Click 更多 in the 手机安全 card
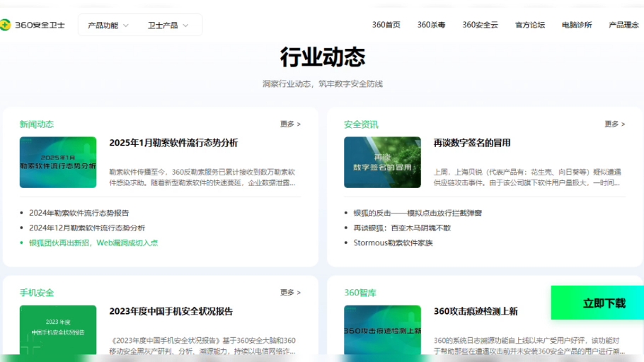The height and width of the screenshot is (362, 644). point(290,292)
